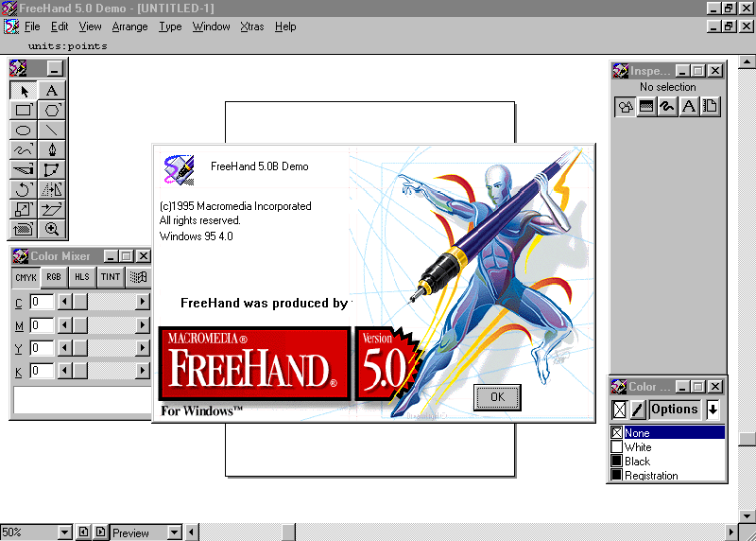The width and height of the screenshot is (756, 541).
Task: Pick the Rotate tool
Action: (x=24, y=189)
